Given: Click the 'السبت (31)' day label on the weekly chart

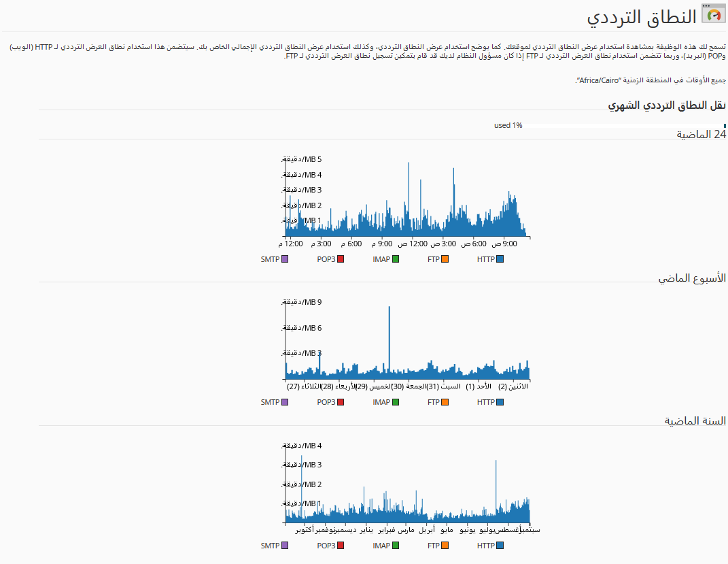Looking at the screenshot, I should (x=444, y=386).
